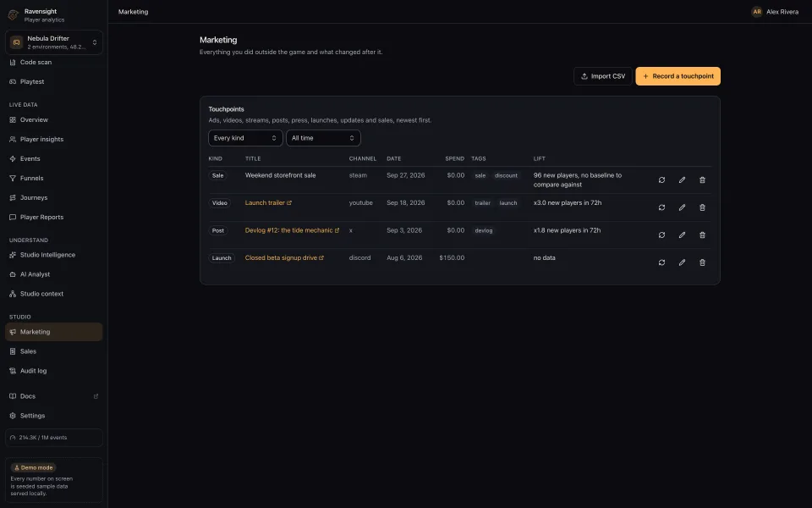Image resolution: width=812 pixels, height=508 pixels.
Task: Go to Player insights page
Action: click(x=54, y=139)
